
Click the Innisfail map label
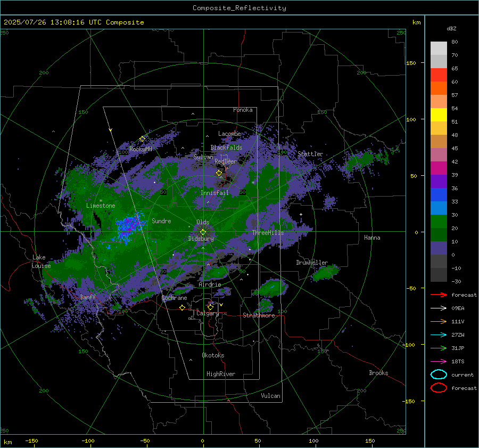coord(214,193)
